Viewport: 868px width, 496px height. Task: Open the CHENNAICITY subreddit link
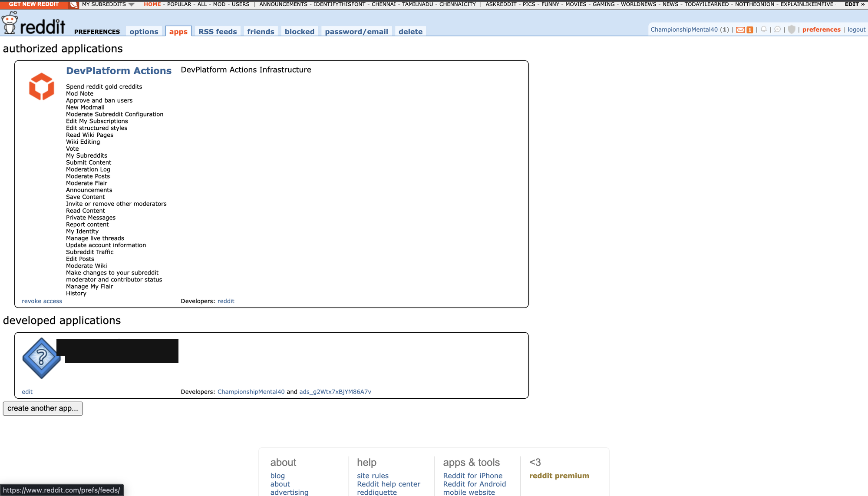coord(458,4)
